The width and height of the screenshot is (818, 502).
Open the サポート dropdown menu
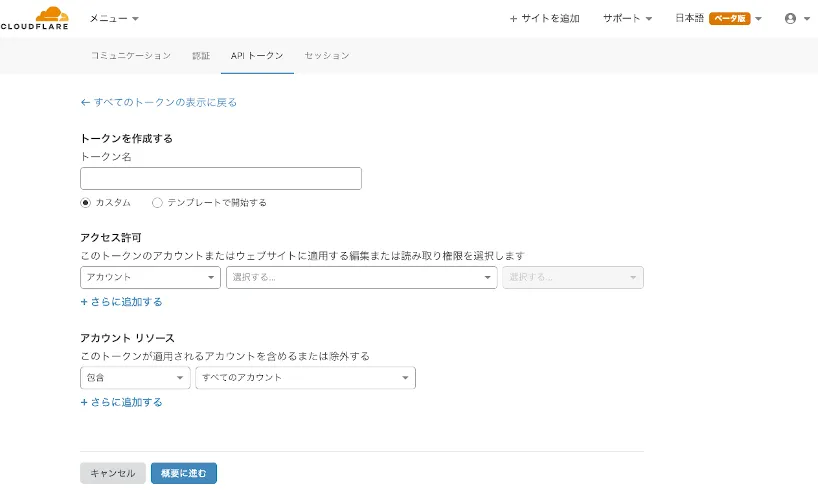pyautogui.click(x=627, y=18)
